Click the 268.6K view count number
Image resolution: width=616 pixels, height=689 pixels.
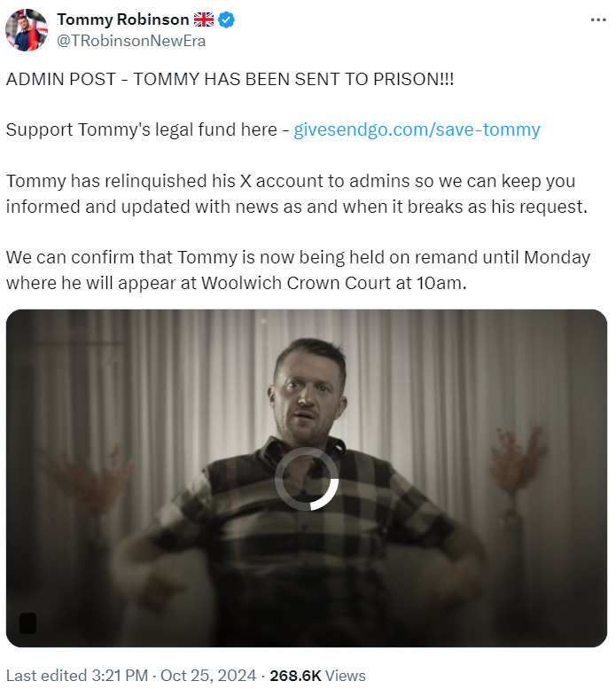pyautogui.click(x=295, y=676)
